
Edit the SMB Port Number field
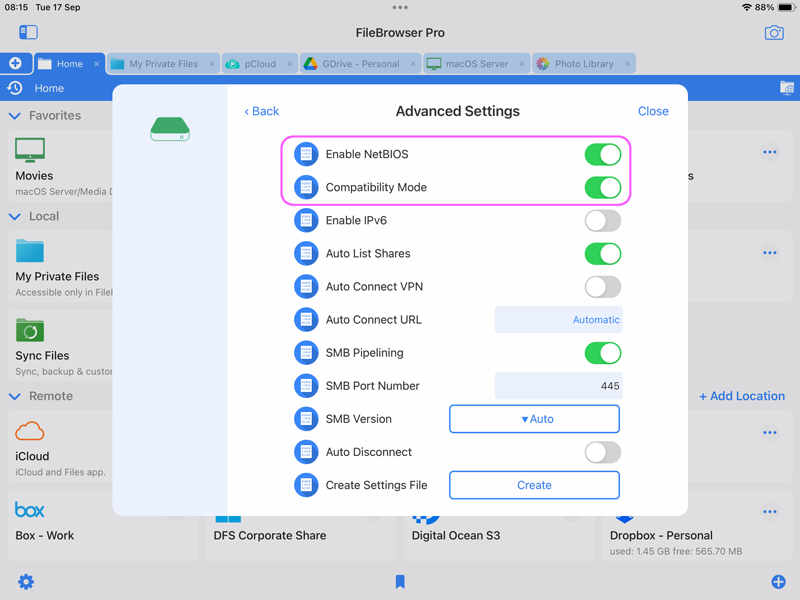click(x=559, y=386)
